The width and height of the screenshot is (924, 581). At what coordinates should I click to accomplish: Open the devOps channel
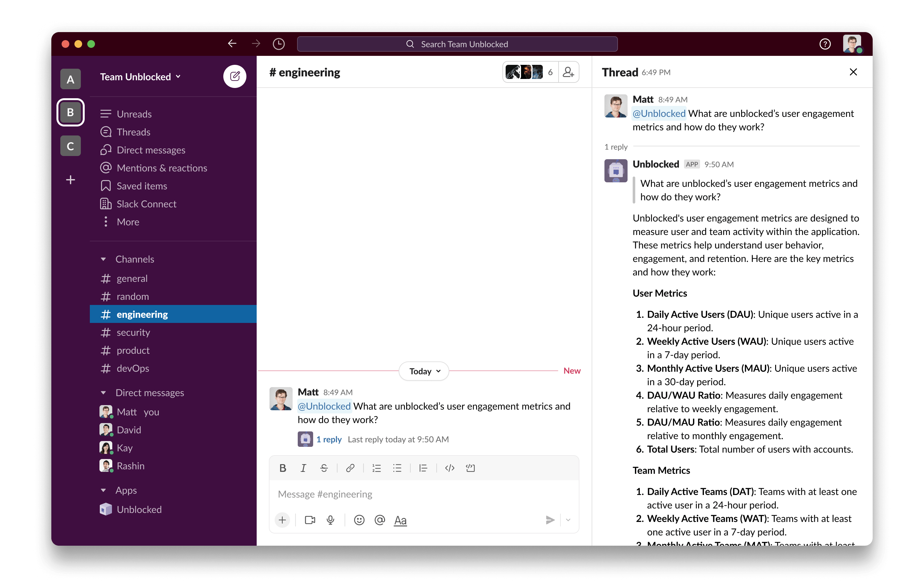(173, 368)
